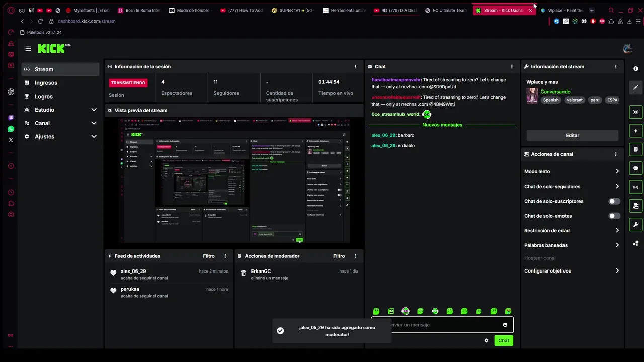Toggle the broadcast signal widget icon

[636, 187]
